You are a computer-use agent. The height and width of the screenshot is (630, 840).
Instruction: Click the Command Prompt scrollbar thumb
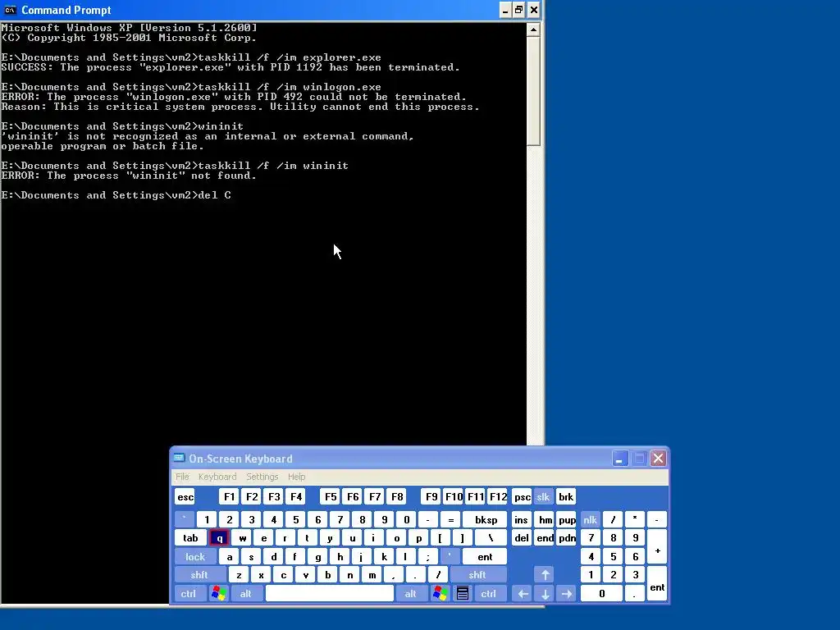pos(533,91)
